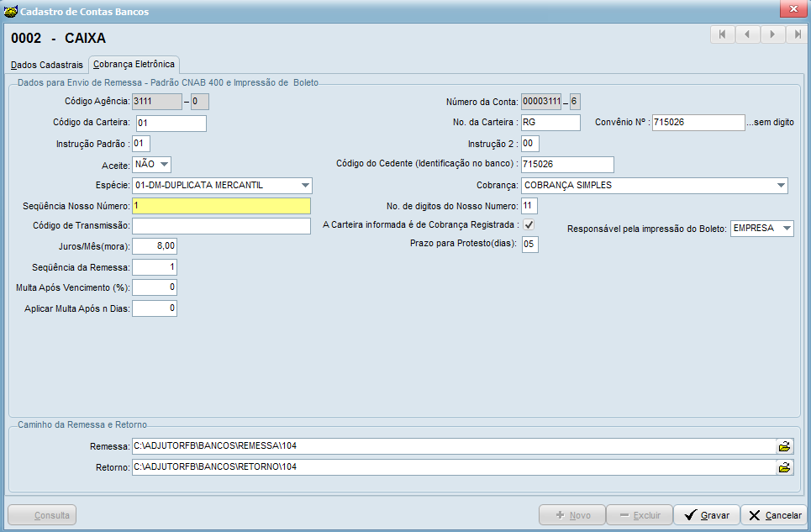Focus the Seqüência da Remessa field
The width and height of the screenshot is (811, 532).
tap(155, 267)
